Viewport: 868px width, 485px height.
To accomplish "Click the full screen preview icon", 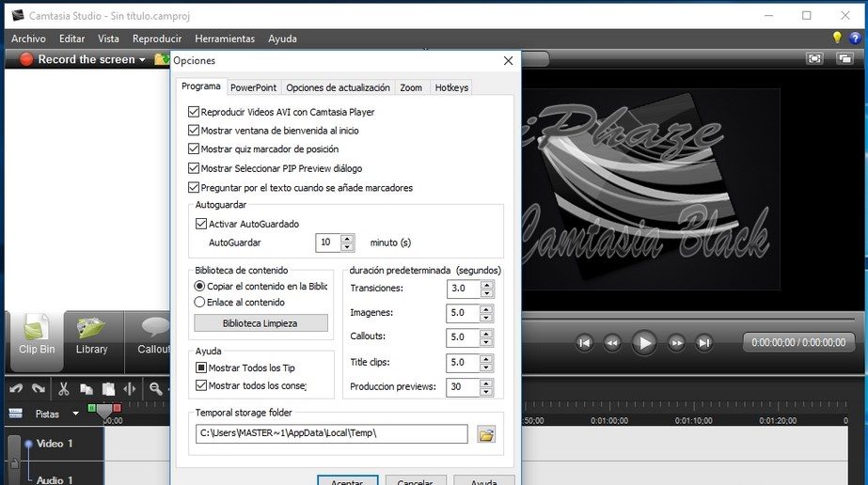I will coord(814,58).
